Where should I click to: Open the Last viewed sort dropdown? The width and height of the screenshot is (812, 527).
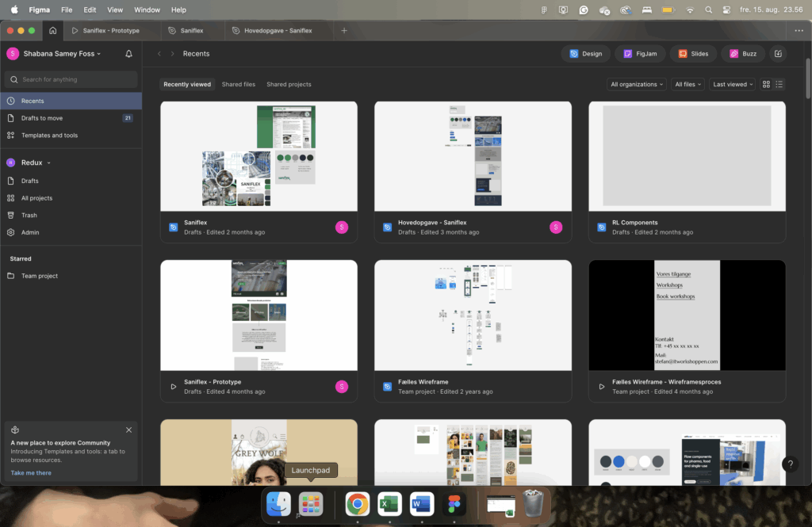tap(733, 84)
